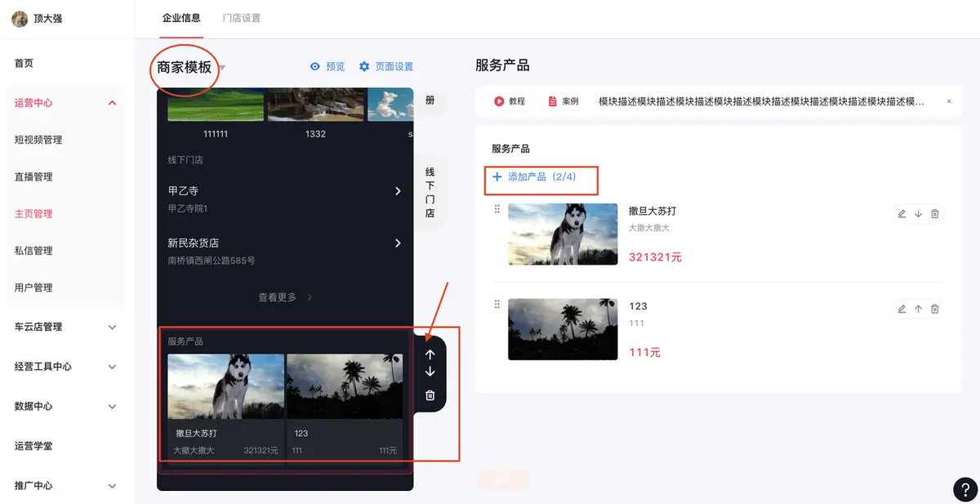This screenshot has width=980, height=504.
Task: Click the 甲乙寺院1 subtitle
Action: click(188, 208)
